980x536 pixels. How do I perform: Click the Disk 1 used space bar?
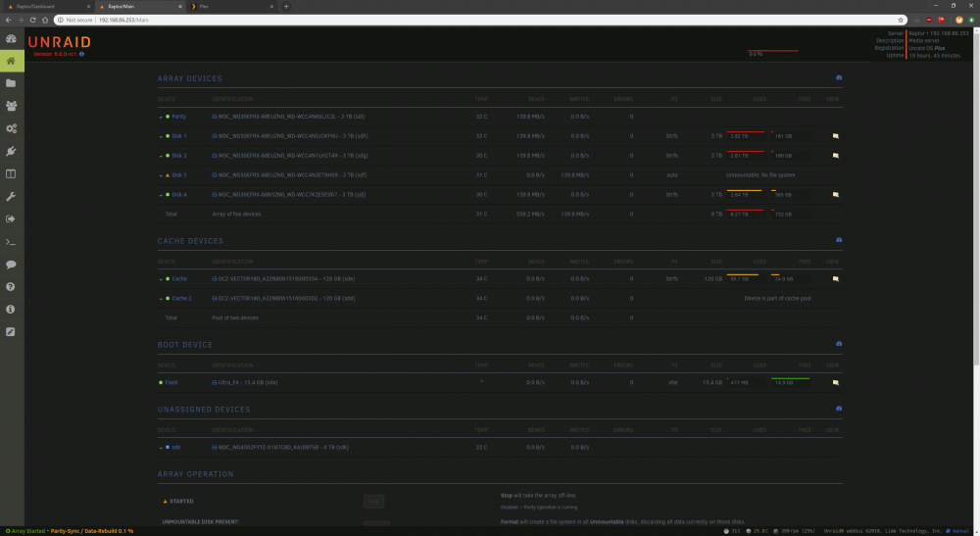tap(745, 135)
